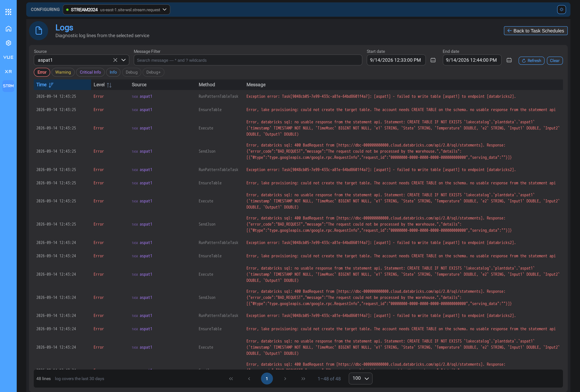The height and width of the screenshot is (392, 580).
Task: Go to previous page of logs
Action: tap(249, 379)
